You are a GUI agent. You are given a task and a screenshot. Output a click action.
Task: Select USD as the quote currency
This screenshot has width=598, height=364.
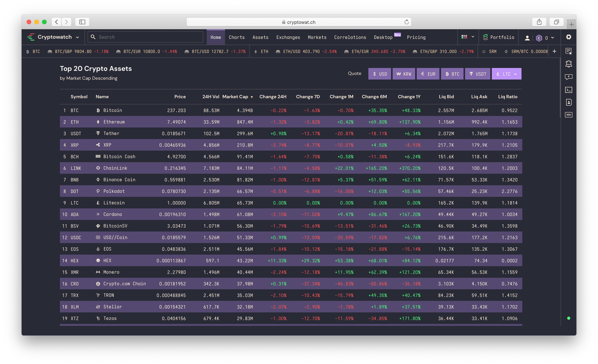(x=379, y=74)
